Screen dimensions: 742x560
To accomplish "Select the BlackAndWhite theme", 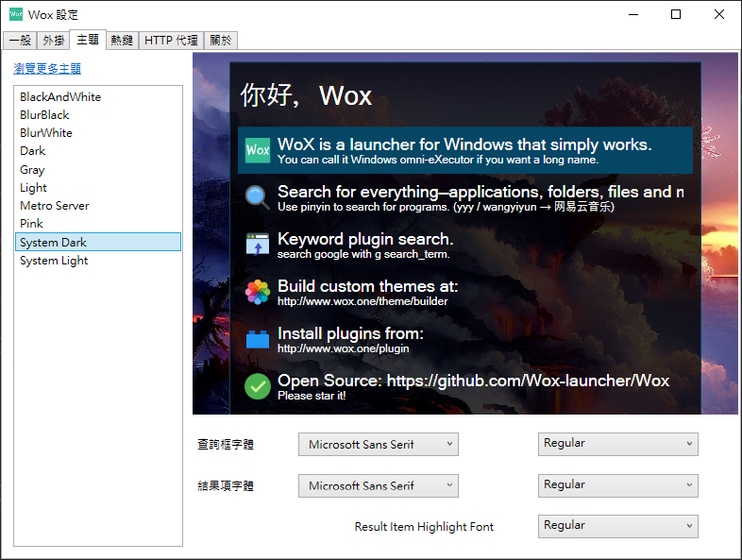I will click(98, 97).
